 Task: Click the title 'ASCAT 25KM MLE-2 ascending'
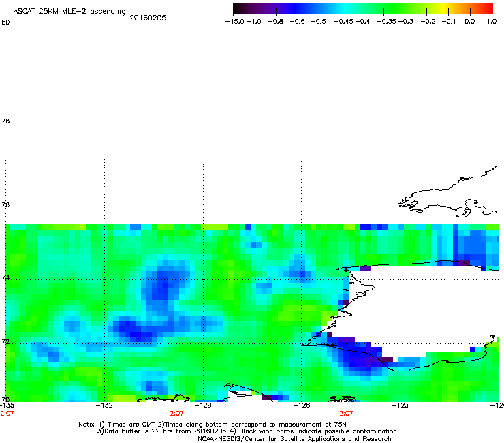point(69,12)
